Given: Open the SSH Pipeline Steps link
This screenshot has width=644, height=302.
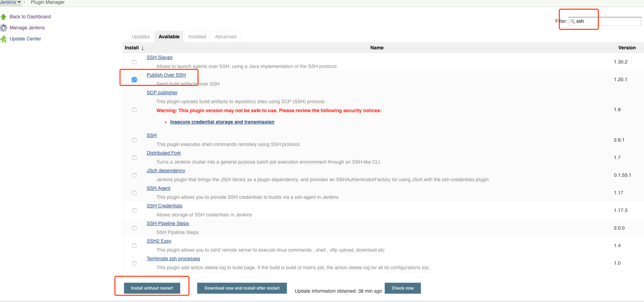Looking at the screenshot, I should click(168, 223).
